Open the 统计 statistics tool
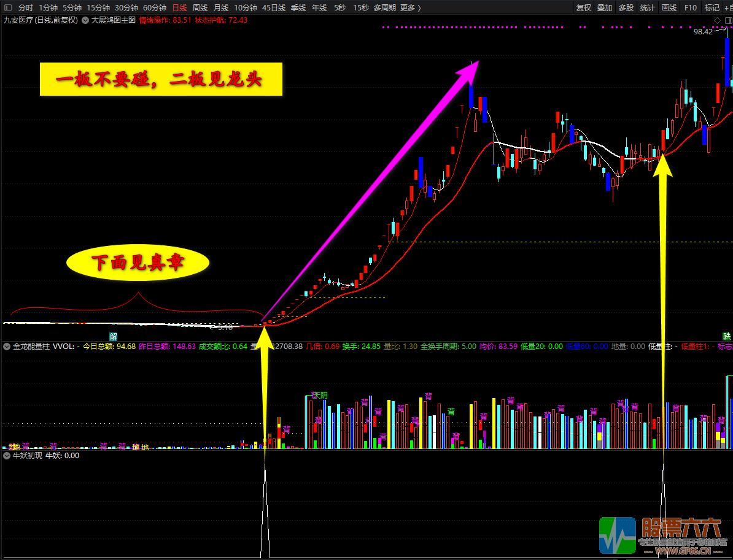 [x=648, y=7]
